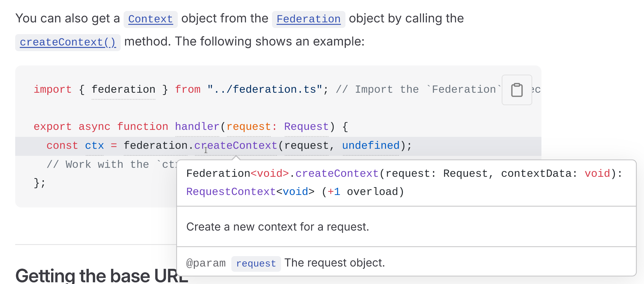Click the Getting the base URL heading
644x284 pixels.
[x=102, y=276]
